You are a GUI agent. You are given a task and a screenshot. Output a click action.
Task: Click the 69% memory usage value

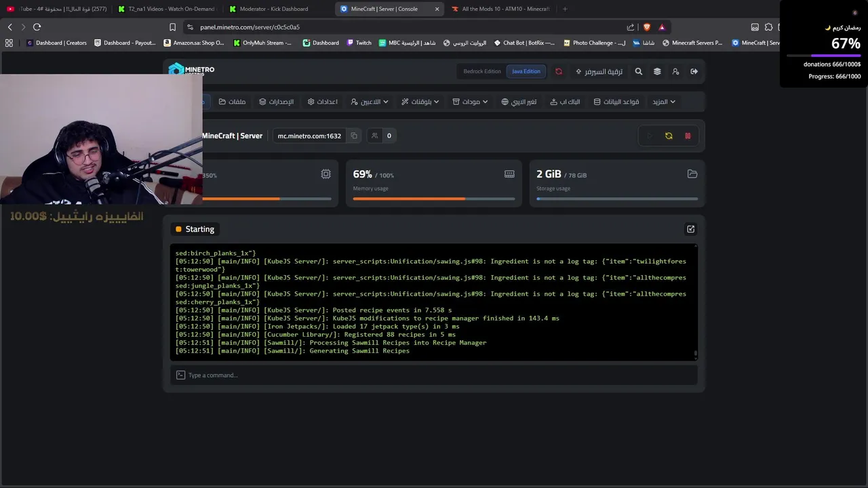click(363, 174)
